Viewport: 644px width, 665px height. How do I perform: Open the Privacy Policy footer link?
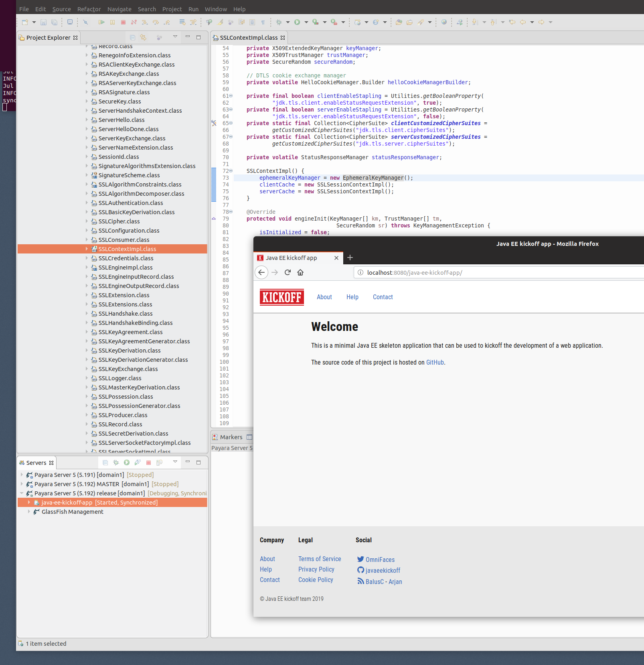[x=316, y=569]
